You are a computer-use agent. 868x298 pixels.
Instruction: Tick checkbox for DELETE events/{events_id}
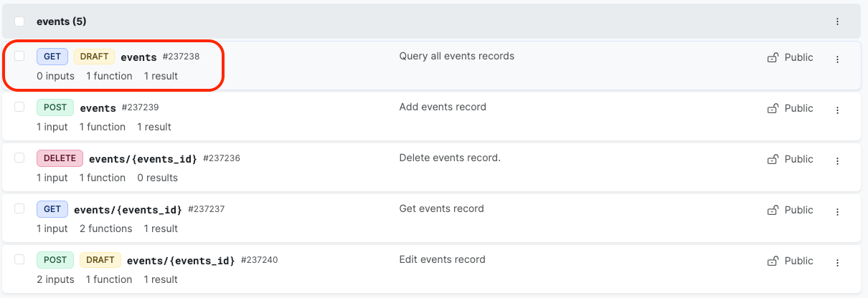point(19,158)
